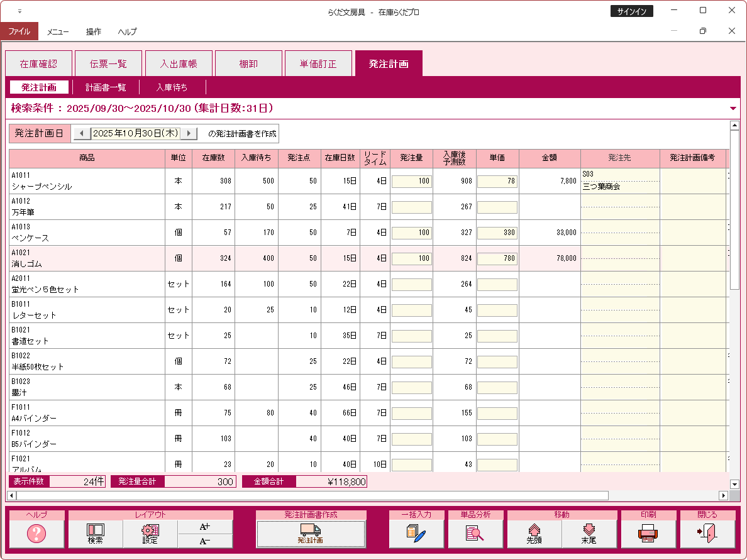Click the order plan truck icon

click(311, 534)
